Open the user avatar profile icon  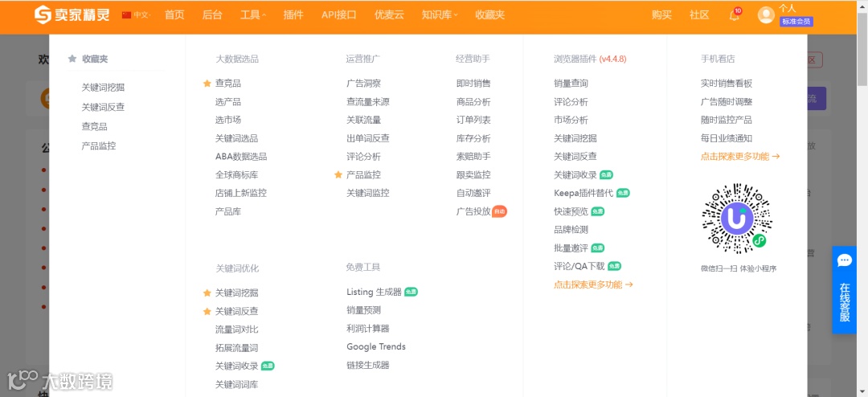(766, 15)
